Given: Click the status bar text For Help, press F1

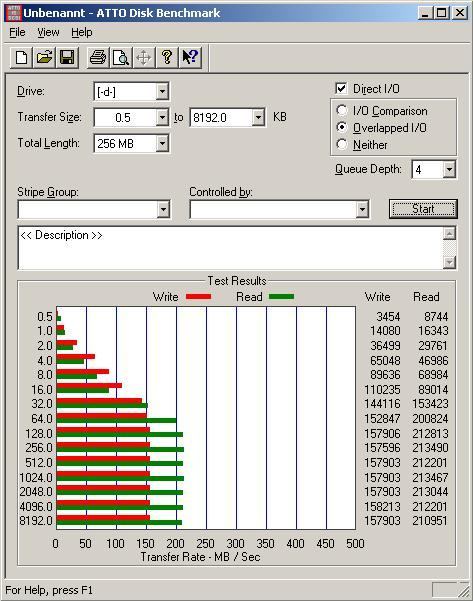Looking at the screenshot, I should coord(49,590).
